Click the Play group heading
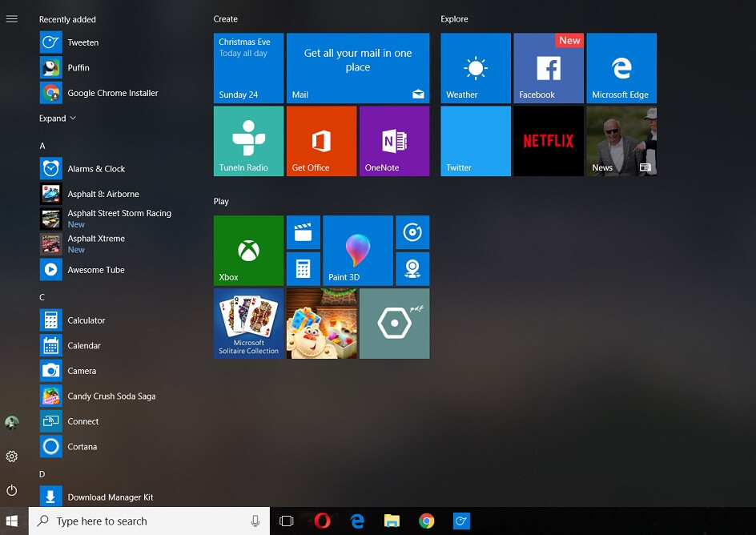756x535 pixels. click(221, 202)
